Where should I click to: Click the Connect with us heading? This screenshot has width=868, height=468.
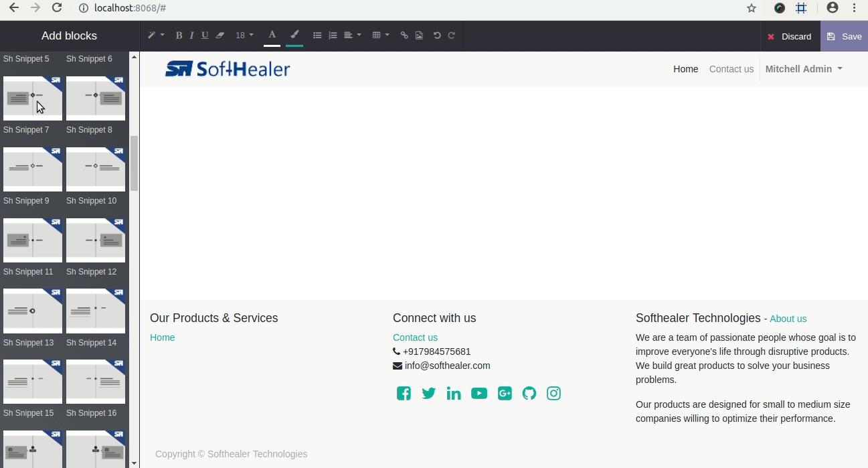pyautogui.click(x=434, y=318)
